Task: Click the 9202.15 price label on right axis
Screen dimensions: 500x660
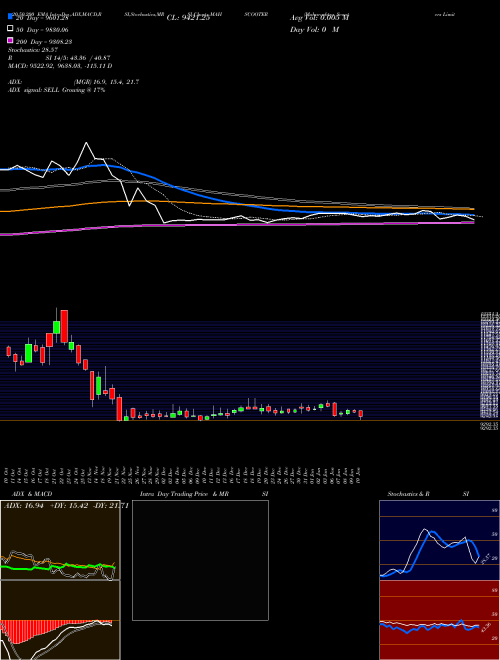Action: [x=490, y=426]
